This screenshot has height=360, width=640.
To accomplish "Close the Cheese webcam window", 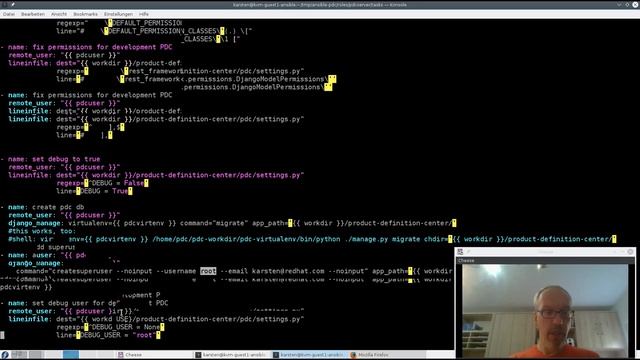I will click(631, 252).
